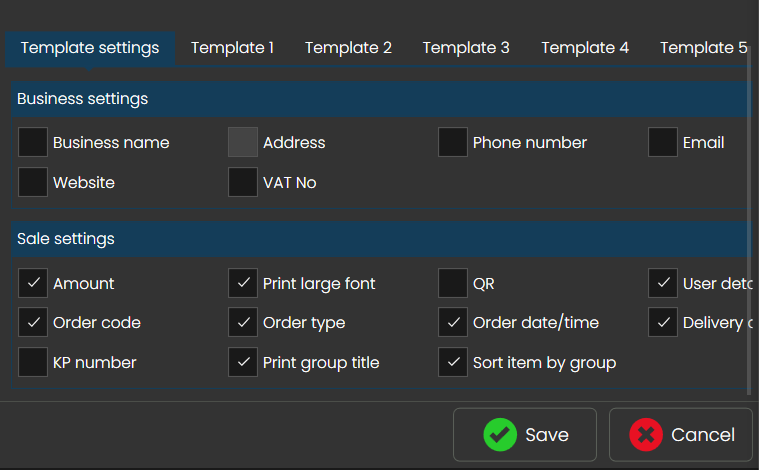The image size is (759, 470).
Task: Enable the Phone number checkbox
Action: 453,143
